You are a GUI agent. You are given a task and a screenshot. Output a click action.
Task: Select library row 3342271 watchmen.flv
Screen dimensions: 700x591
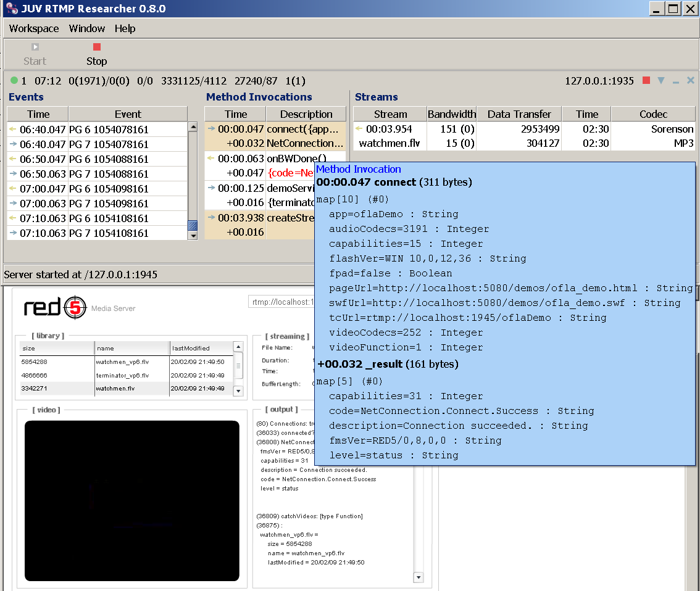[x=125, y=389]
